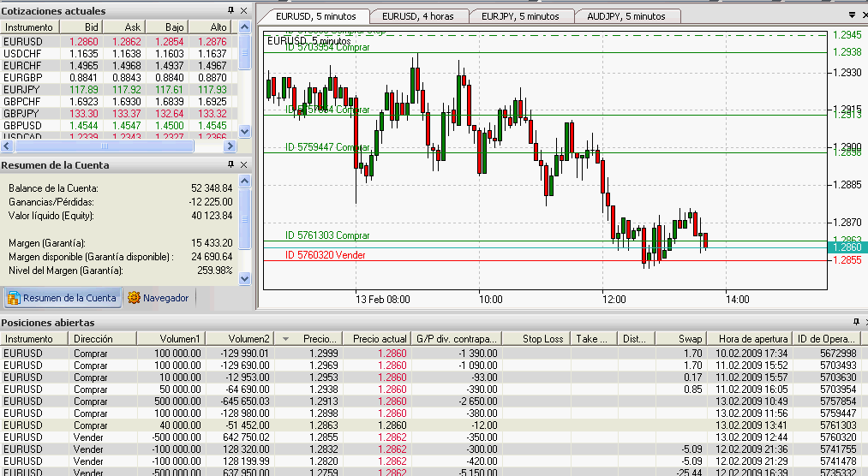
Task: Sort quotes by Ask column header
Action: pos(124,27)
